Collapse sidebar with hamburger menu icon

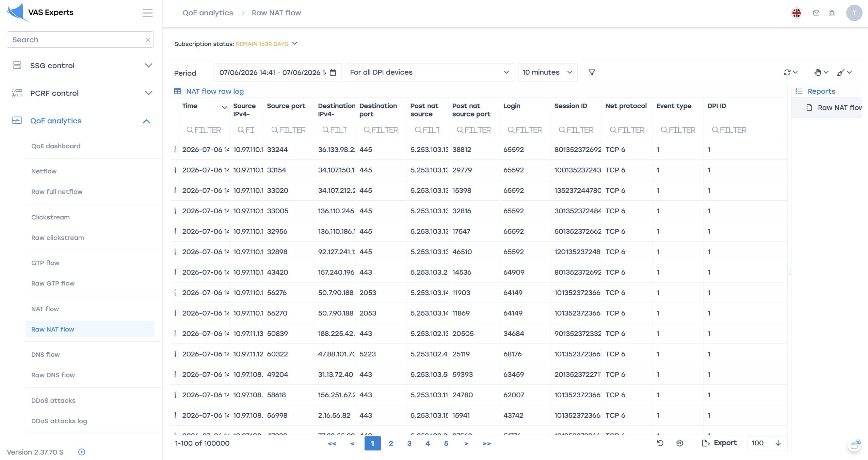tap(147, 13)
